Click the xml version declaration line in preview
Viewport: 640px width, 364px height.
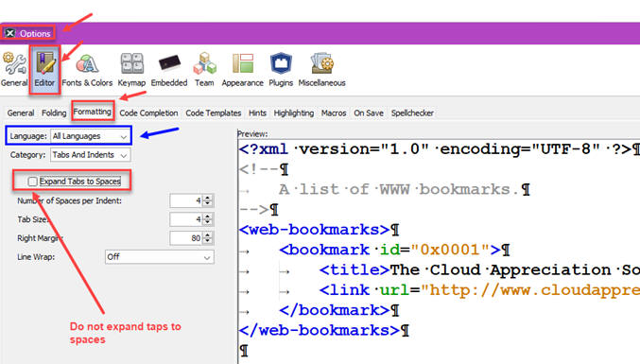(x=440, y=149)
